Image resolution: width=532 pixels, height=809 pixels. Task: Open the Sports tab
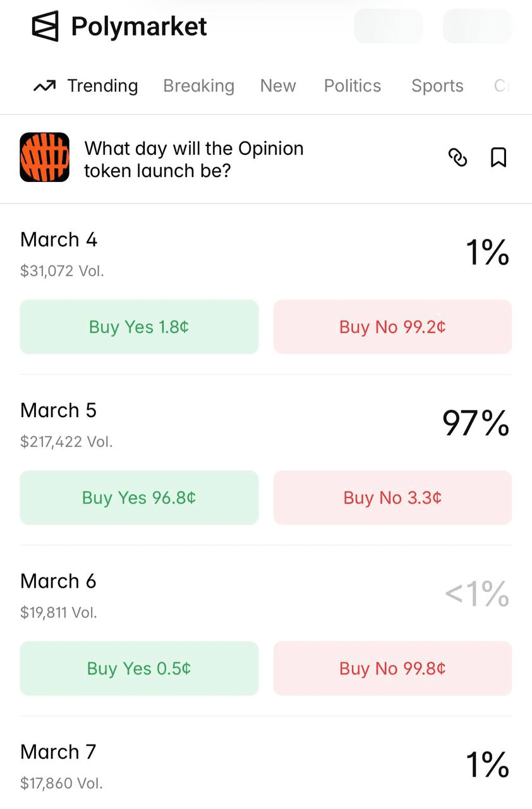437,86
